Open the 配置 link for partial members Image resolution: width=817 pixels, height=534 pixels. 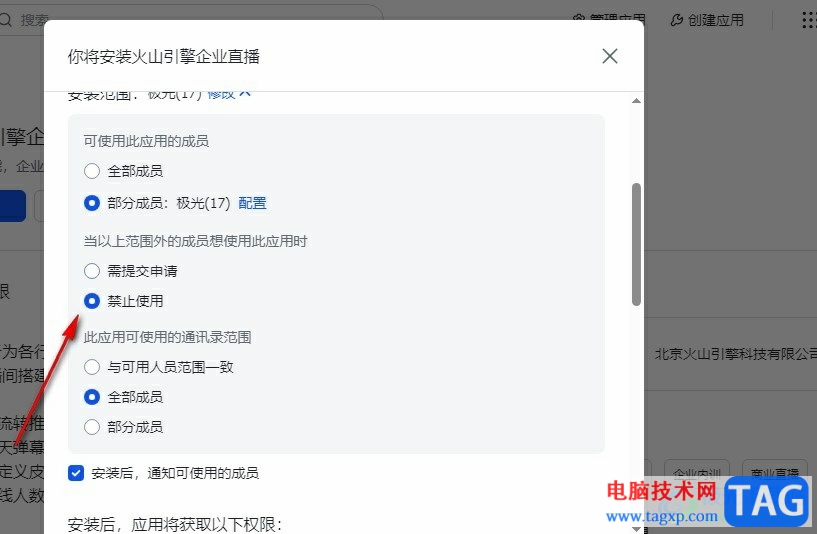(x=252, y=203)
